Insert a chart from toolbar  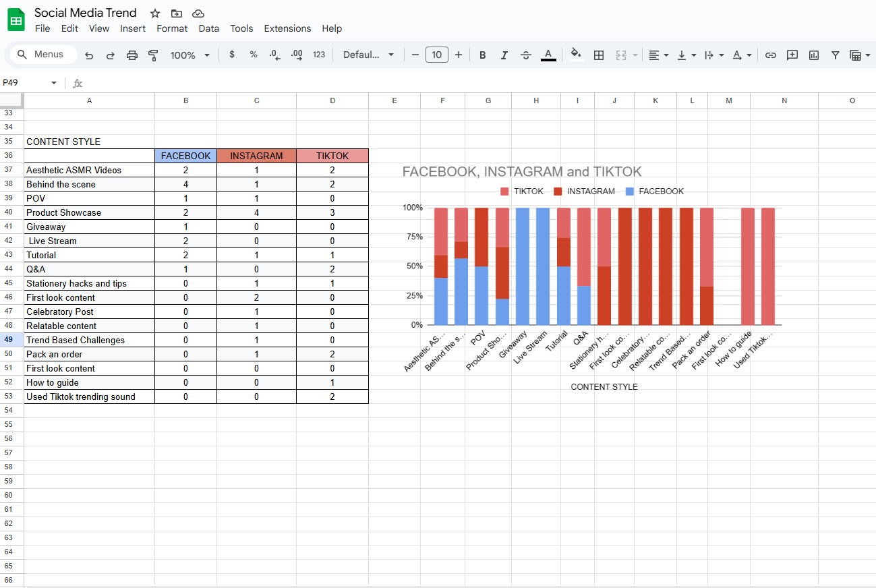pyautogui.click(x=814, y=55)
